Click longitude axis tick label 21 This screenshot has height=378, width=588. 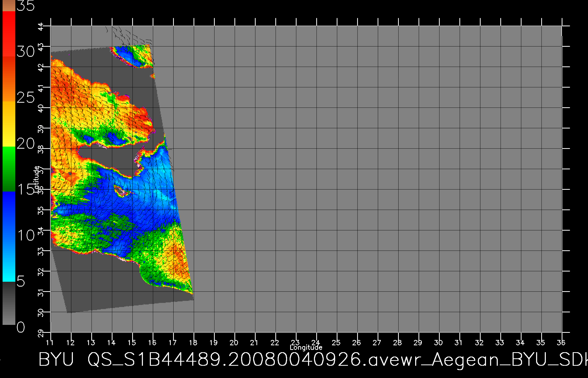[254, 342]
